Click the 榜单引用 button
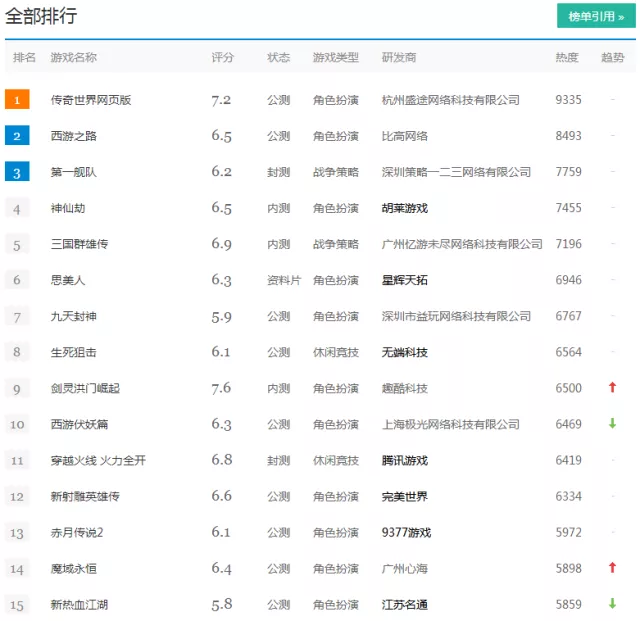The image size is (640, 621). [596, 16]
